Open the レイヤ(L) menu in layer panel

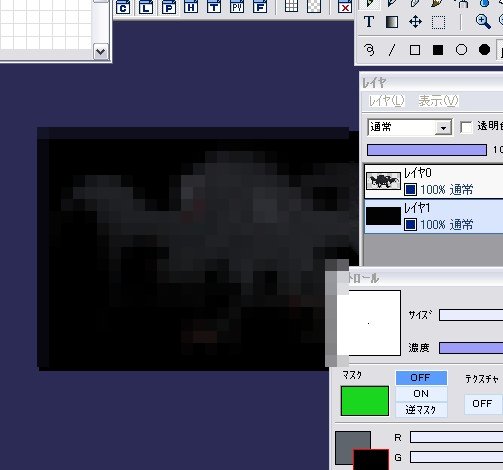tap(386, 101)
